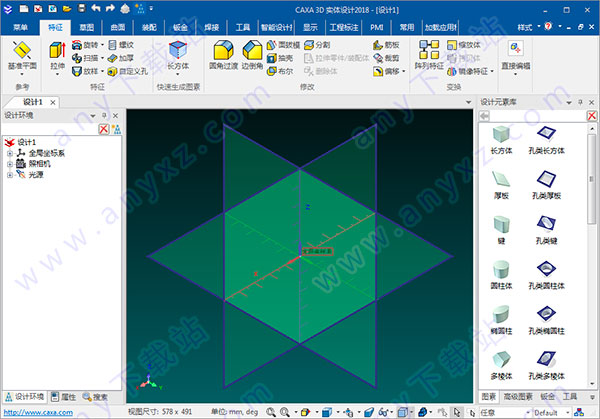The width and height of the screenshot is (600, 419).
Task: Open the 菜单 menu
Action: pos(20,27)
